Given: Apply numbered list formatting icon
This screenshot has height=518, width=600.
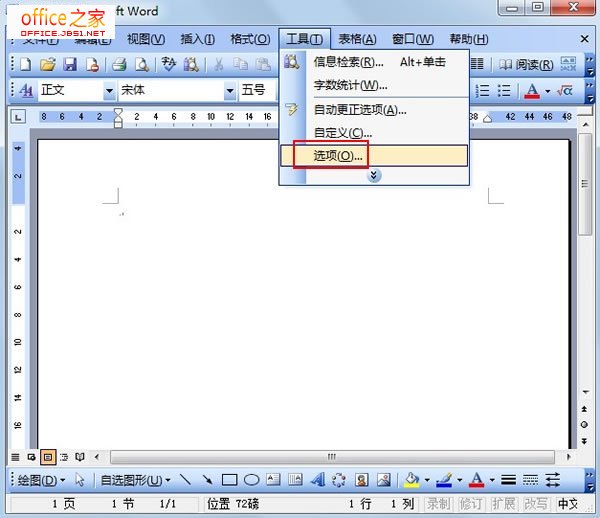Looking at the screenshot, I should [x=482, y=91].
